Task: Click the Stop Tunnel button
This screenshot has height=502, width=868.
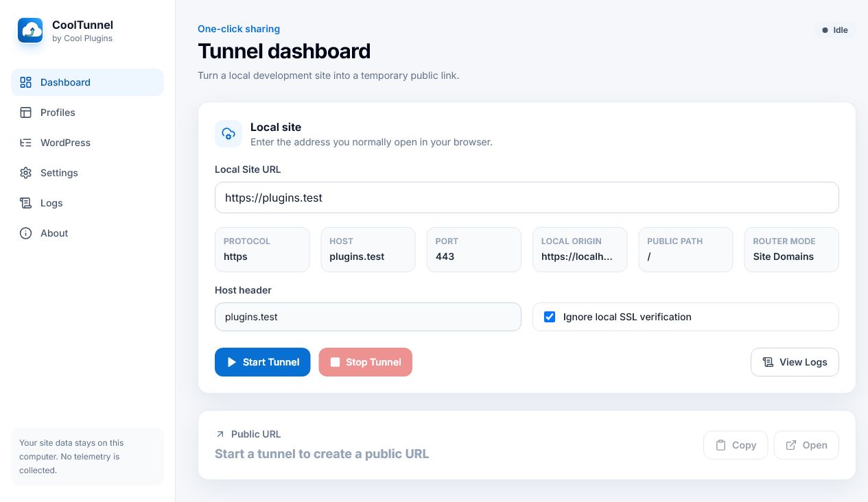Action: coord(366,362)
